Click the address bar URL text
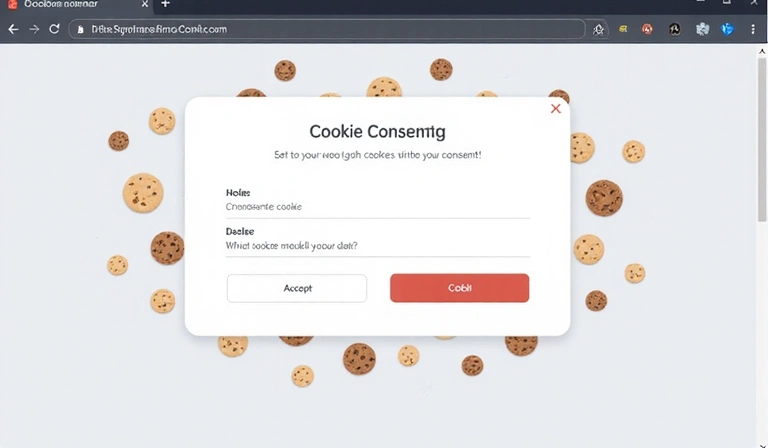Screen dimensions: 768x448 [159, 29]
